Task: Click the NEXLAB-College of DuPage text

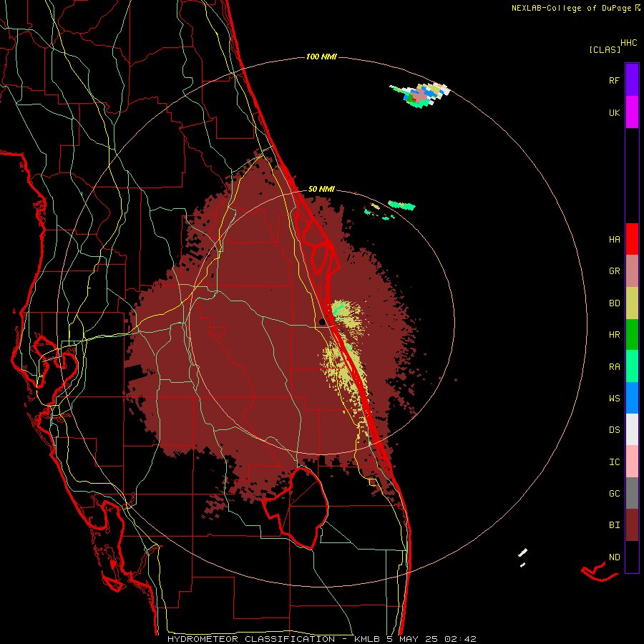Action: [573, 8]
